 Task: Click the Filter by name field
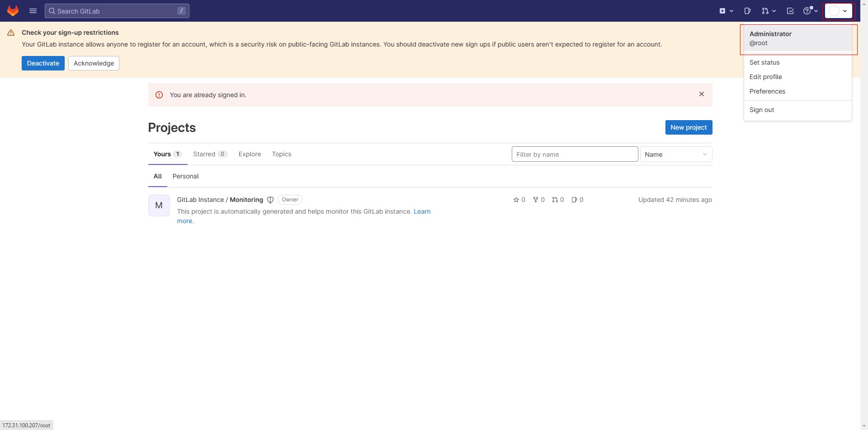coord(575,154)
